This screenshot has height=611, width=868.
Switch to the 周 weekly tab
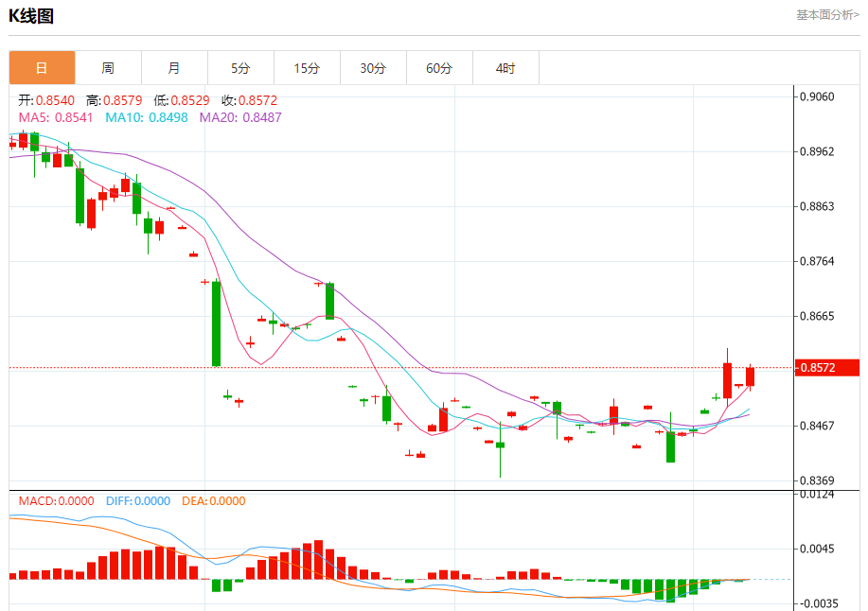108,68
